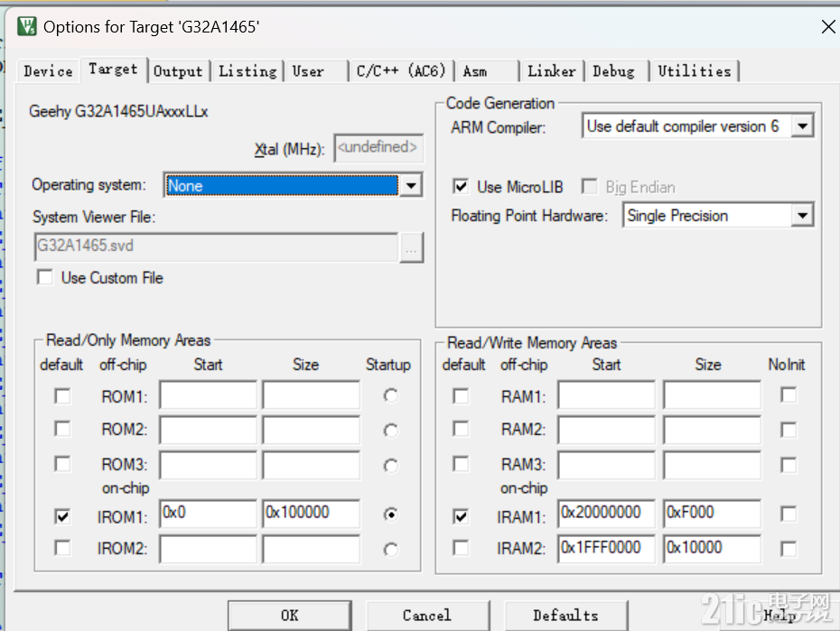The image size is (840, 631).
Task: Check the ROM3 default checkbox
Action: click(62, 463)
